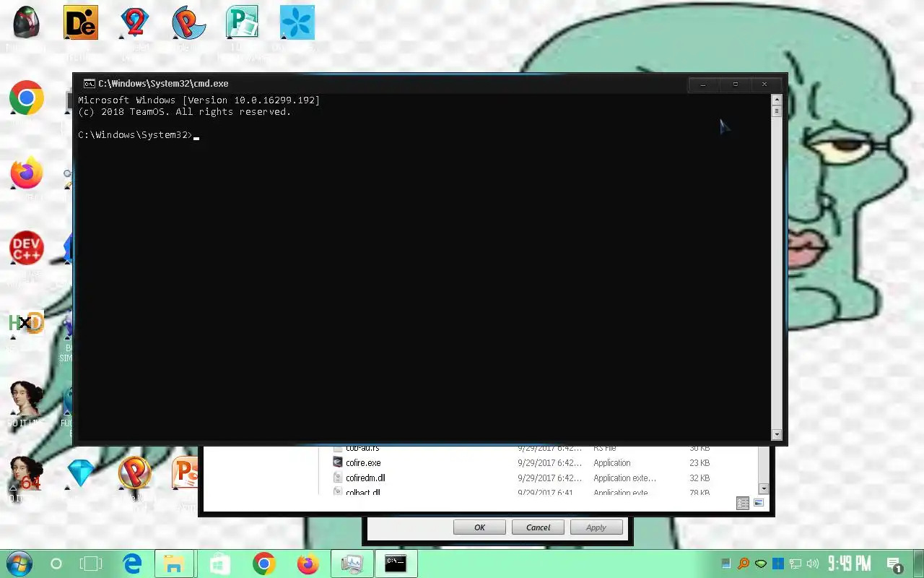Close the cmd.exe window

pos(764,84)
